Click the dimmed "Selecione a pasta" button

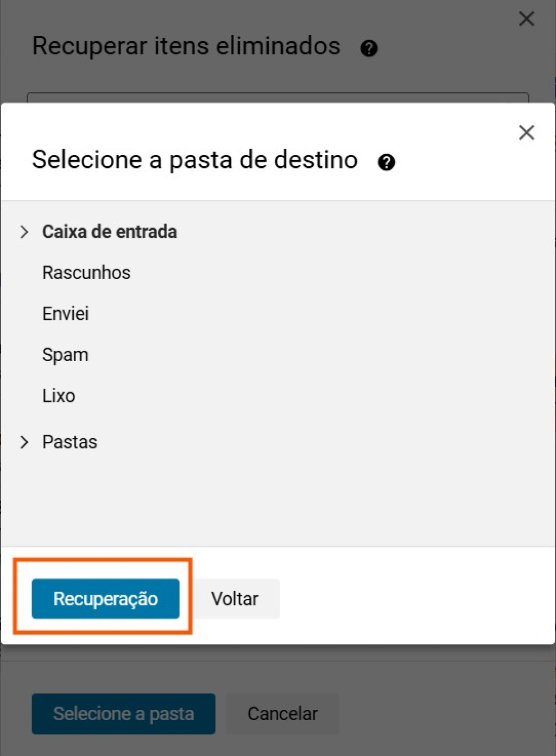tap(123, 714)
